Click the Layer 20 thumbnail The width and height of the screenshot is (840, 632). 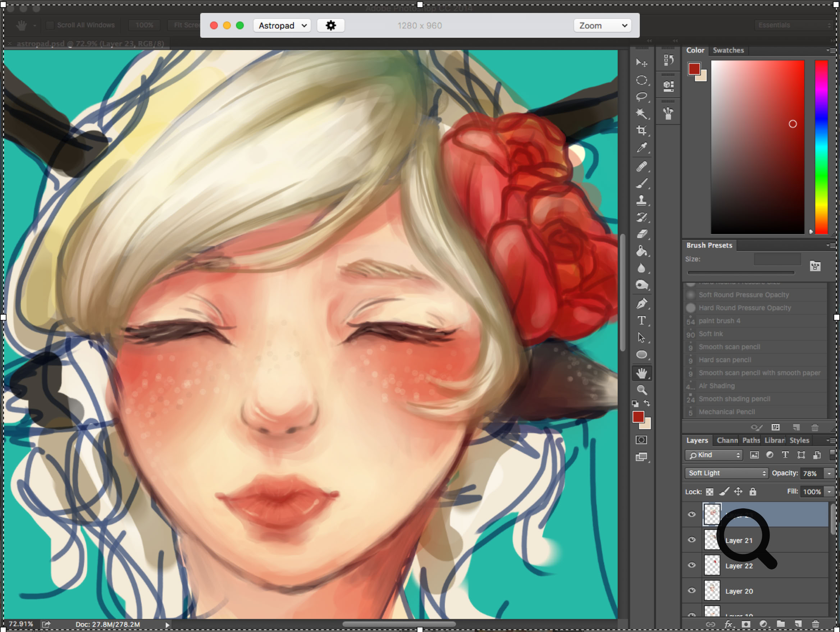(x=712, y=591)
